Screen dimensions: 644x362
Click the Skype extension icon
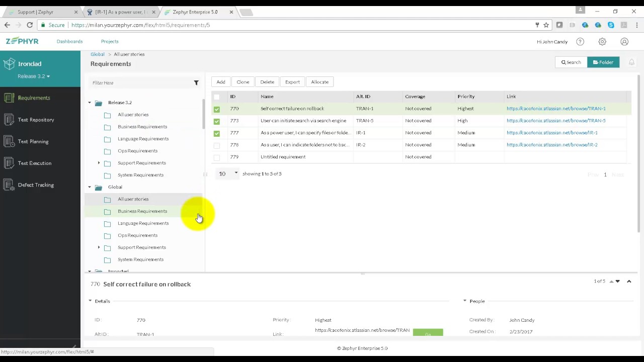pos(611,25)
